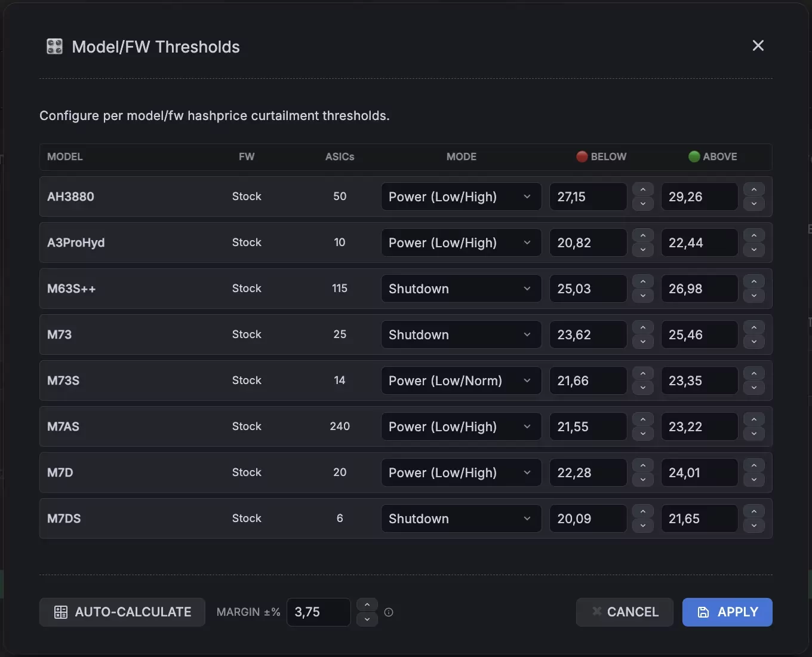
Task: Decrease the M63S++ ABOVE threshold value
Action: click(754, 296)
